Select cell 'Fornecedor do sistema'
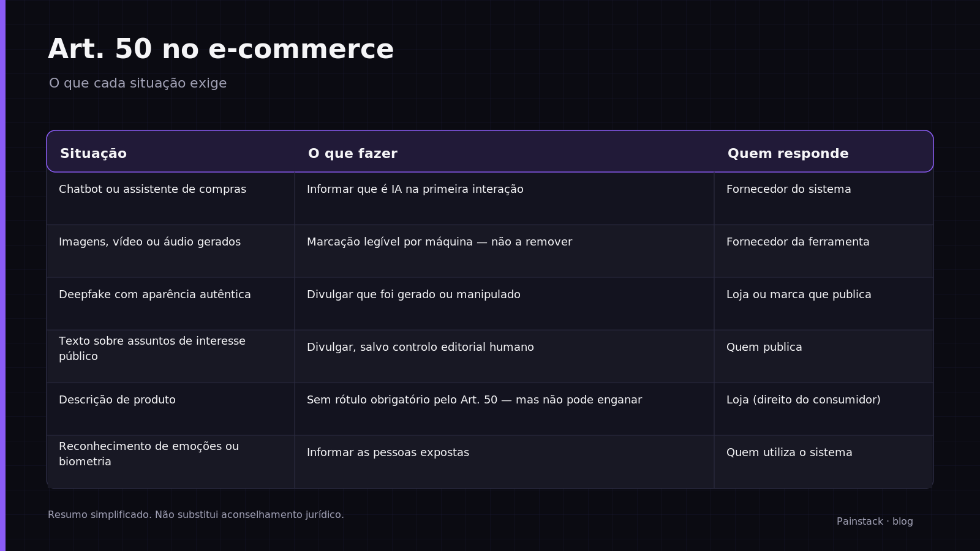 (x=824, y=198)
